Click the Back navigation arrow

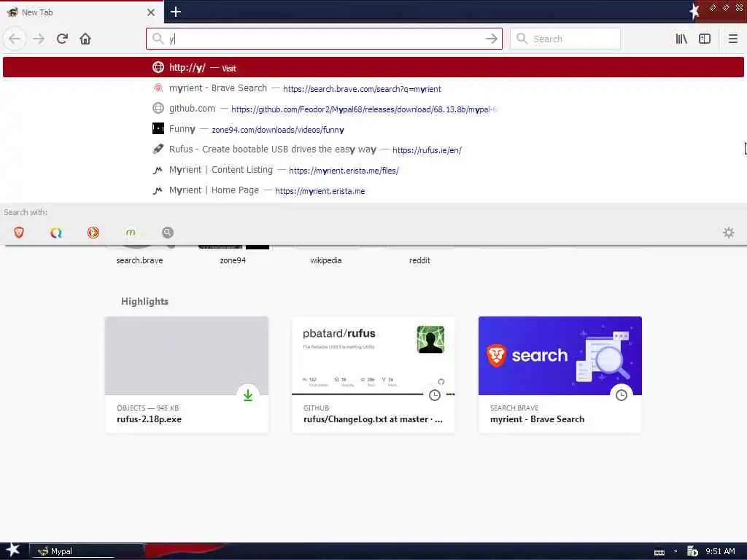15,39
